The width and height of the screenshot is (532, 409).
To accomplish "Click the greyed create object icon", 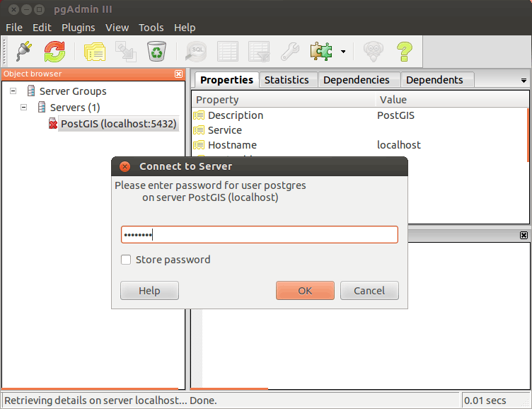I will (125, 52).
